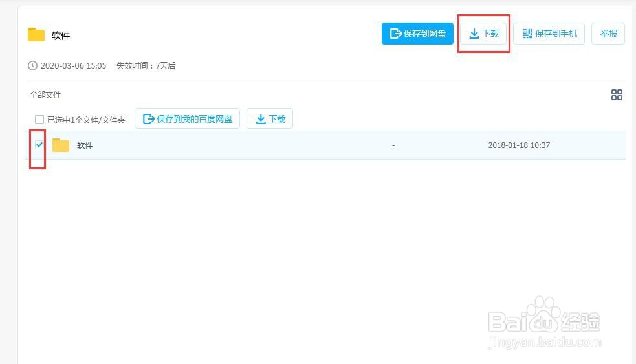Click the top 下载 download button
The height and width of the screenshot is (364, 636).
[x=483, y=34]
